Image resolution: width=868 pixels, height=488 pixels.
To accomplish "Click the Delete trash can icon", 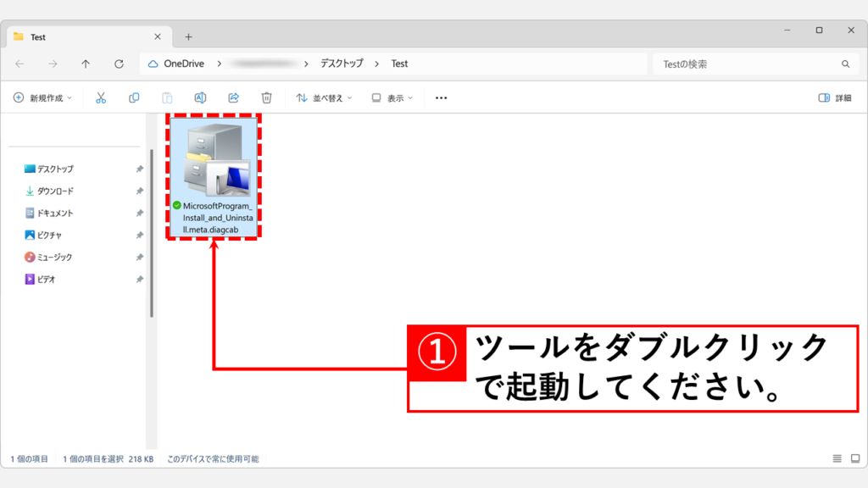I will tap(267, 98).
